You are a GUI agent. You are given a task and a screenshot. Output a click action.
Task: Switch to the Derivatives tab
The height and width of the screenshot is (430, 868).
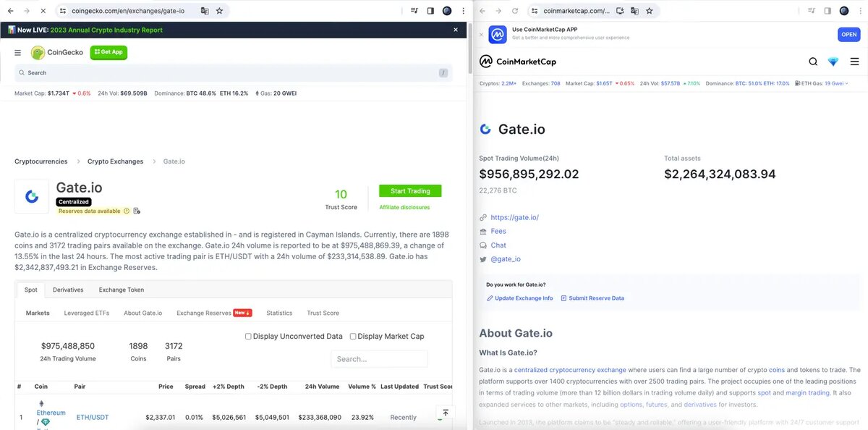(x=68, y=290)
